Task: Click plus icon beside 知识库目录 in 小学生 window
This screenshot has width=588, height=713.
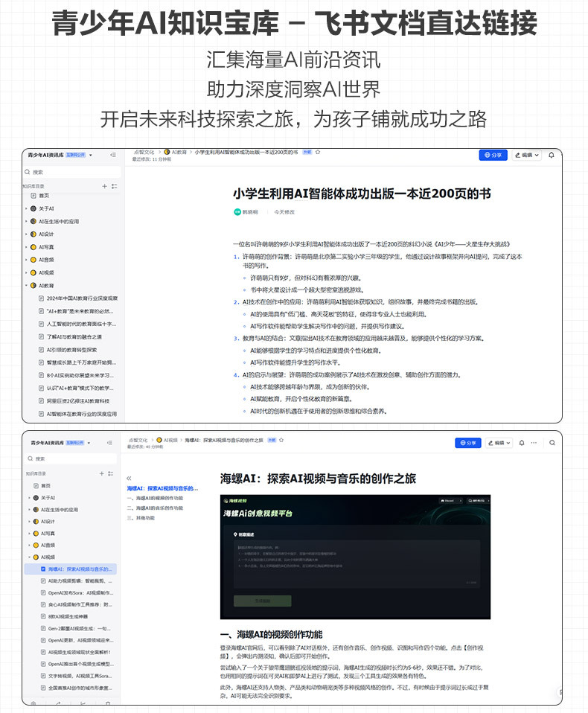Action: click(105, 186)
